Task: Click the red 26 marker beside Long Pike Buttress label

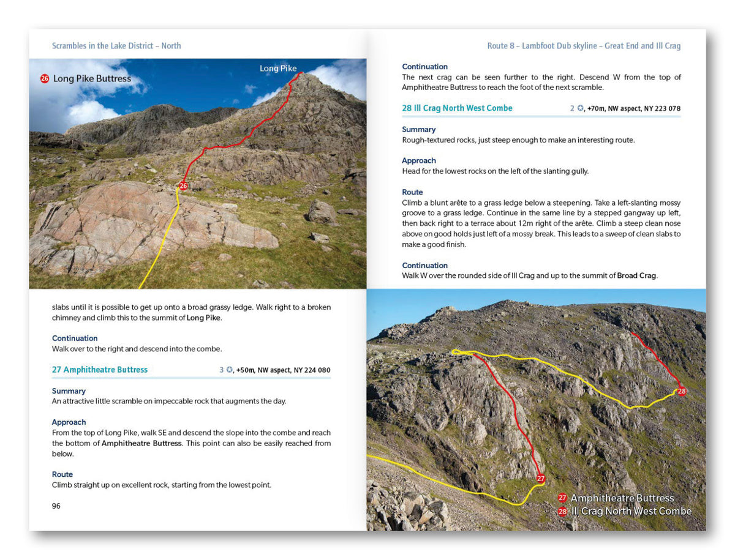Action: [45, 78]
